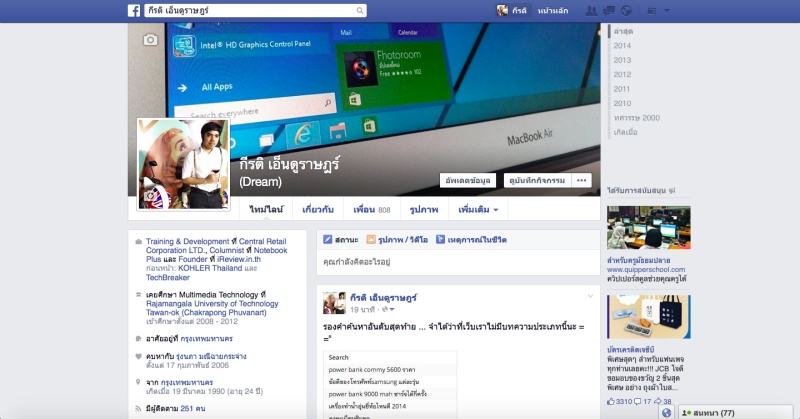Open รูปภาพ tab

(x=424, y=209)
